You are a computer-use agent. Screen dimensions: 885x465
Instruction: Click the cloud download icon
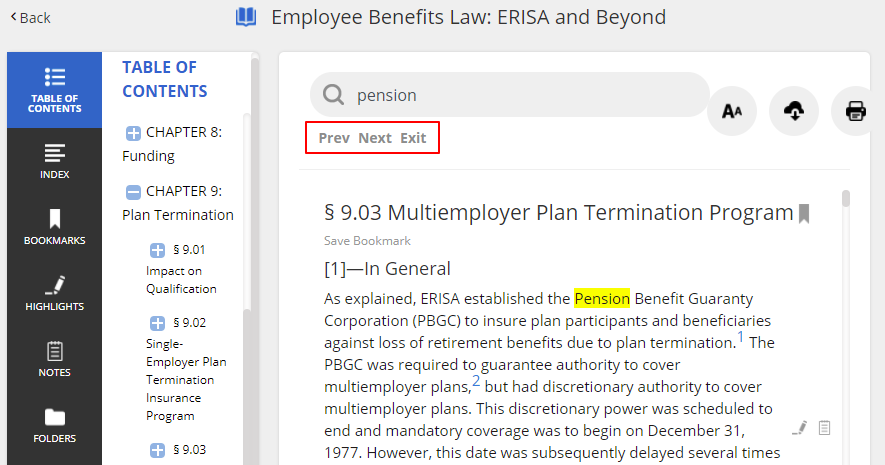[794, 111]
